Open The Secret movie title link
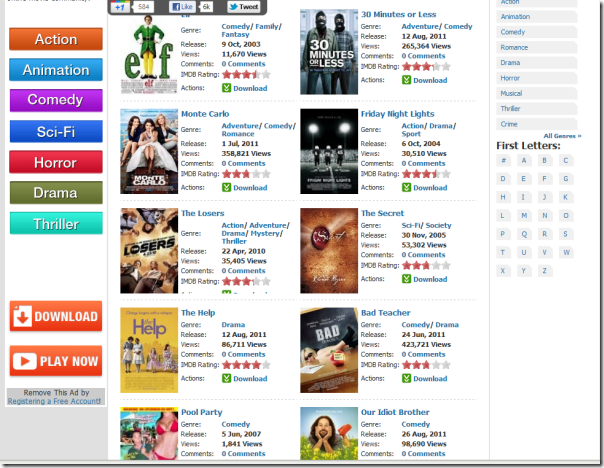The height and width of the screenshot is (468, 604). point(383,213)
